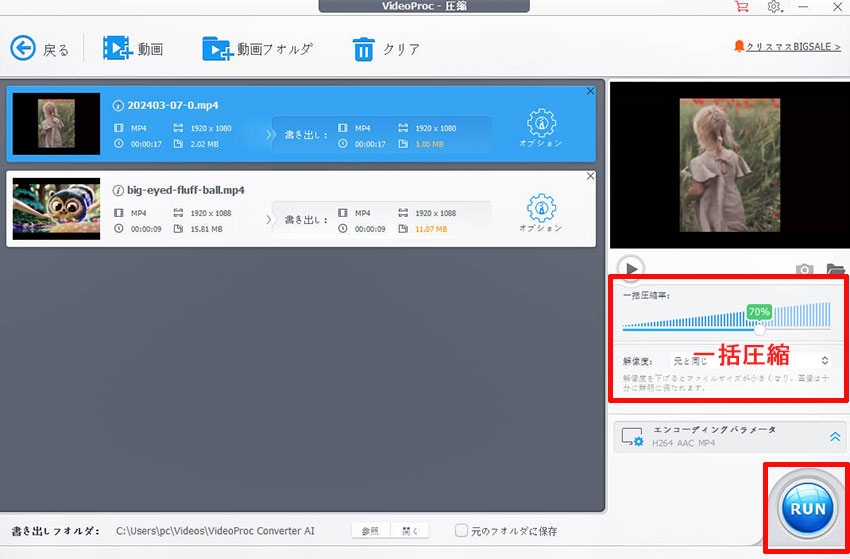Enable 元のフォルダに保存 checkbox

click(461, 530)
